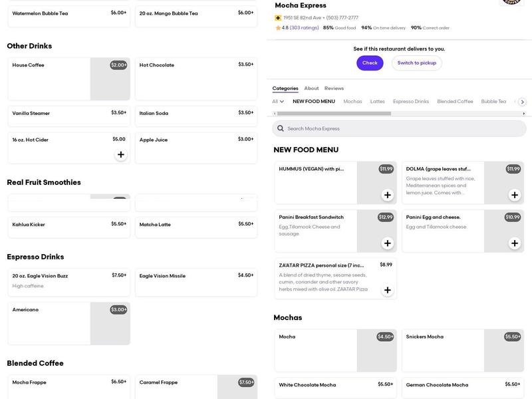Add Panini Breakfast Sandwich with plus icon
This screenshot has width=532, height=399.
coord(387,243)
